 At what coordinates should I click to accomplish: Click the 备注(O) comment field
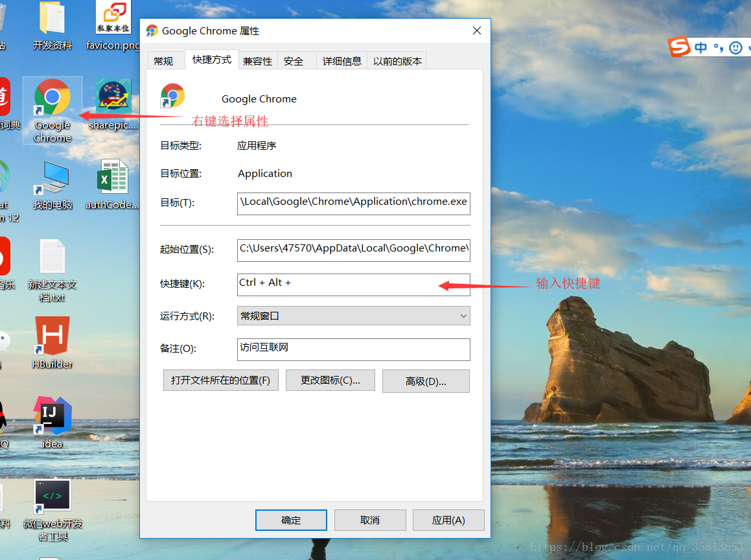pos(353,349)
